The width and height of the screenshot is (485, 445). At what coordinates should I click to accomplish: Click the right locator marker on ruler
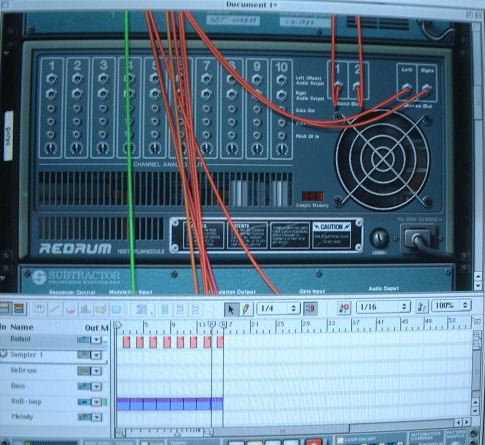click(223, 324)
